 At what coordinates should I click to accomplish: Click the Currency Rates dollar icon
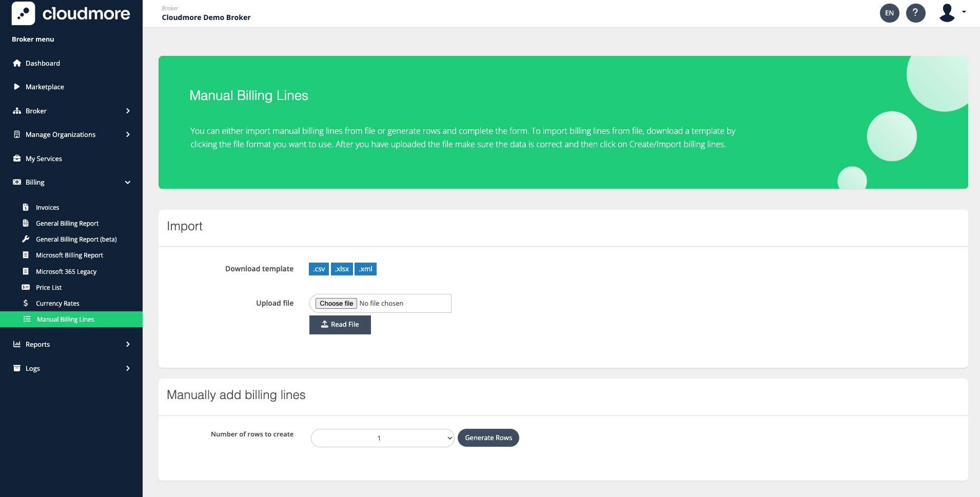(26, 303)
